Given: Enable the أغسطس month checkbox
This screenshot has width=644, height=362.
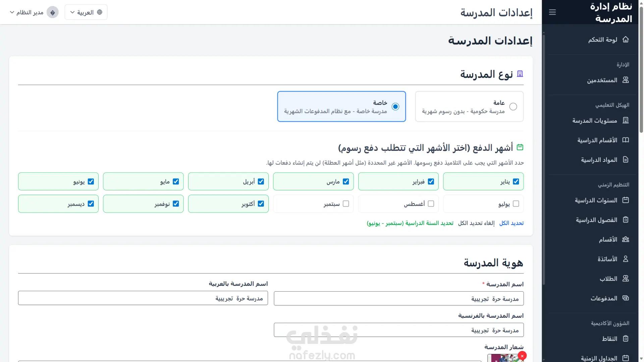Looking at the screenshot, I should pyautogui.click(x=431, y=204).
